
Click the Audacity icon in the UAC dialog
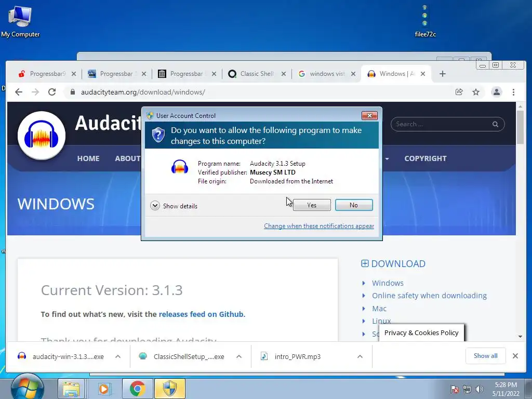(x=179, y=167)
